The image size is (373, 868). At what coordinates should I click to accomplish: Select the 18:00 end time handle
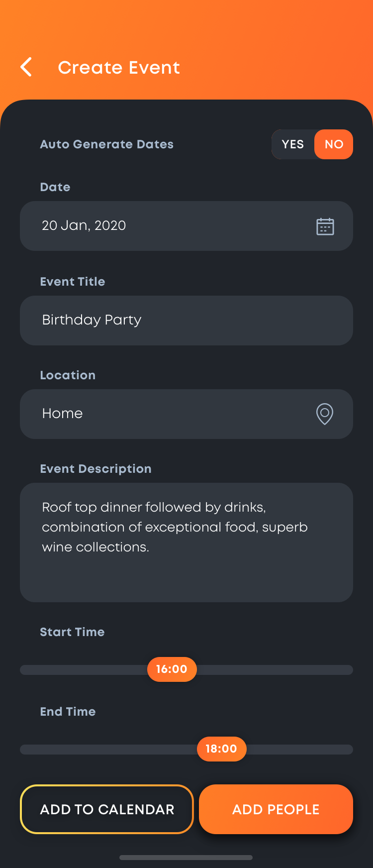221,749
